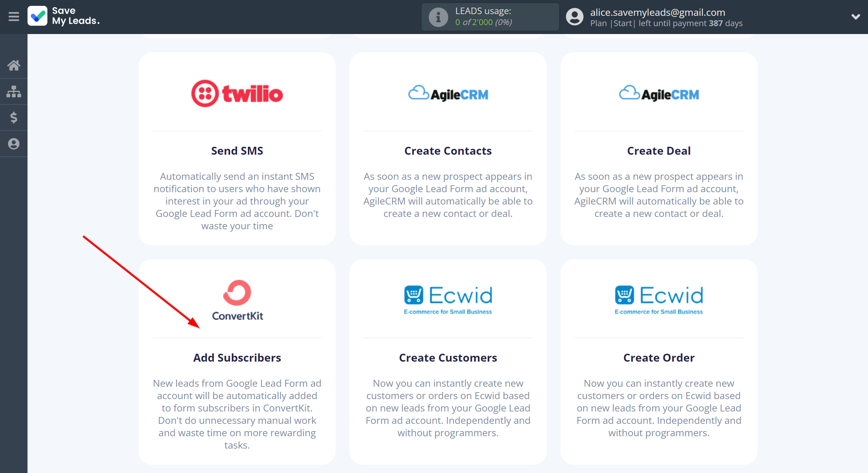
Task: Click the Plan Start payment days text
Action: coord(666,23)
